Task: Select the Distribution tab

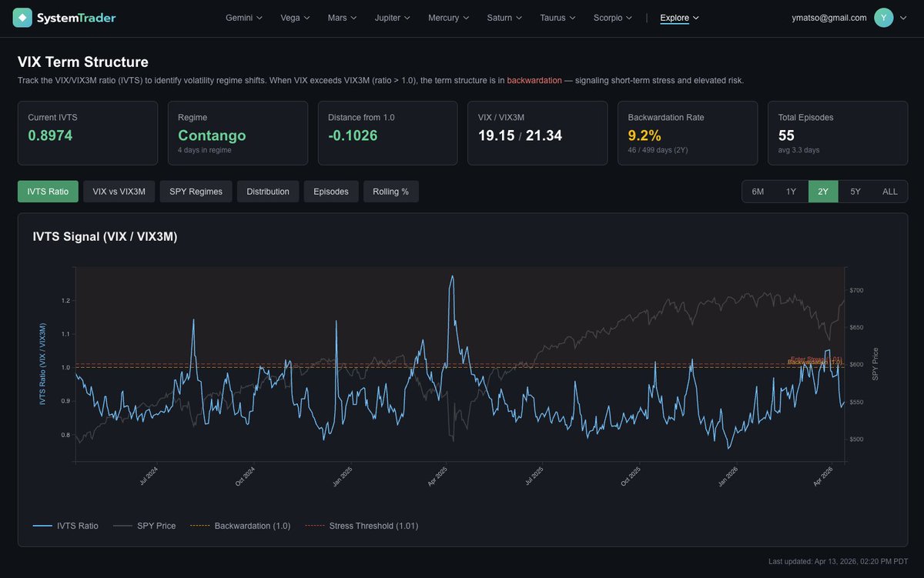Action: 267,191
